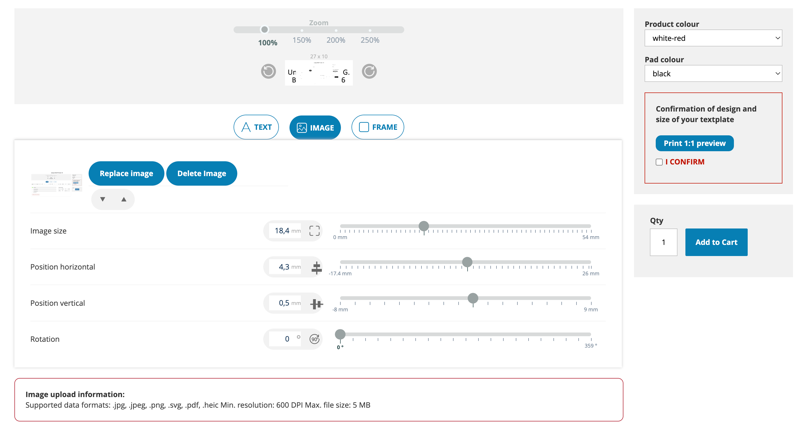Click the Image size slider handle
Image resolution: width=800 pixels, height=430 pixels.
[x=424, y=226]
